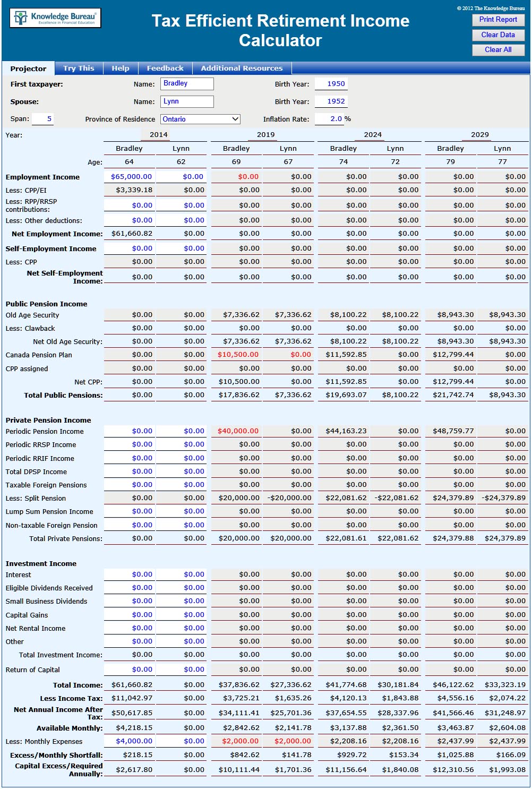
Task: Edit Bradley's 2014 Employment Income $65,000.00
Action: [130, 177]
